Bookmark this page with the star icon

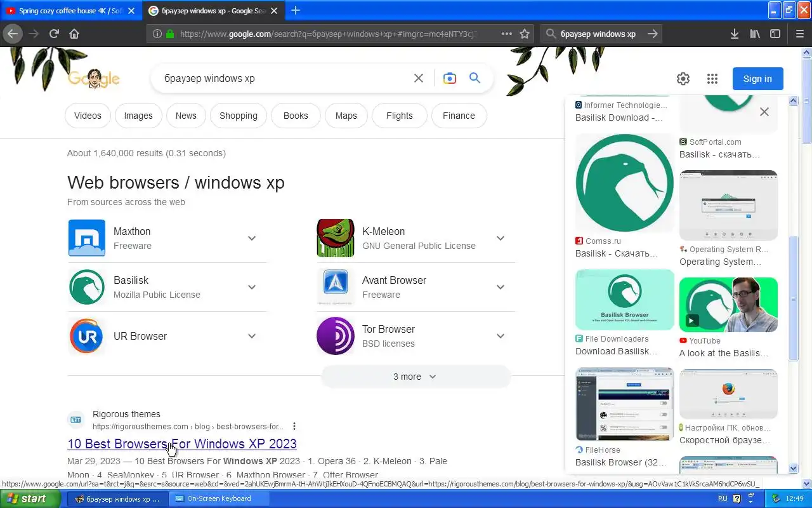coord(525,34)
